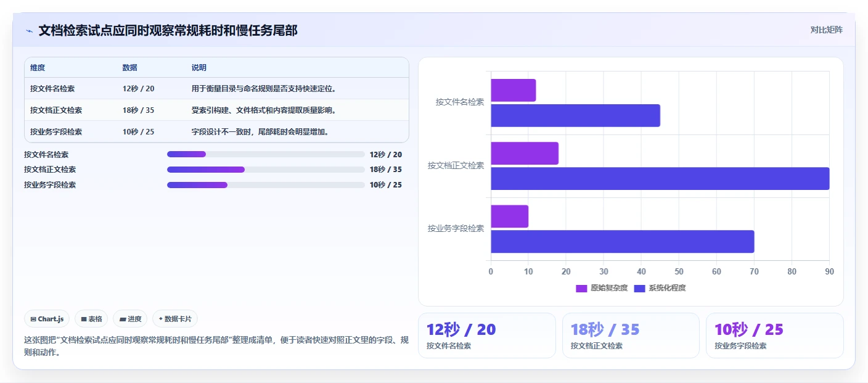Click the small icon before the card title

[29, 31]
